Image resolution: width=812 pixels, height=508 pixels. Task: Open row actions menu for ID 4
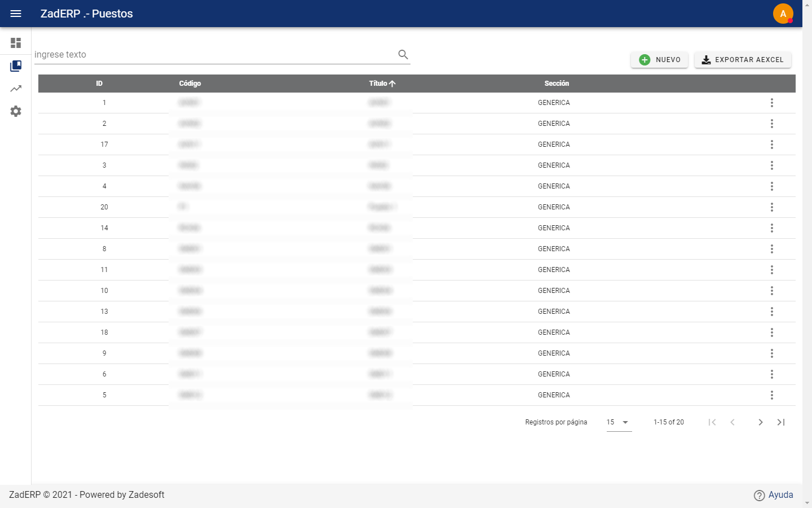(772, 186)
